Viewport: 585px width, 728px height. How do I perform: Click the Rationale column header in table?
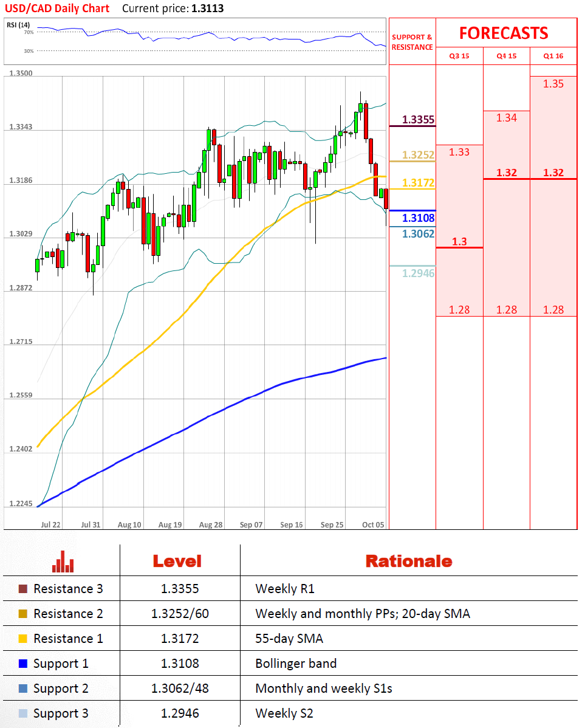409,561
